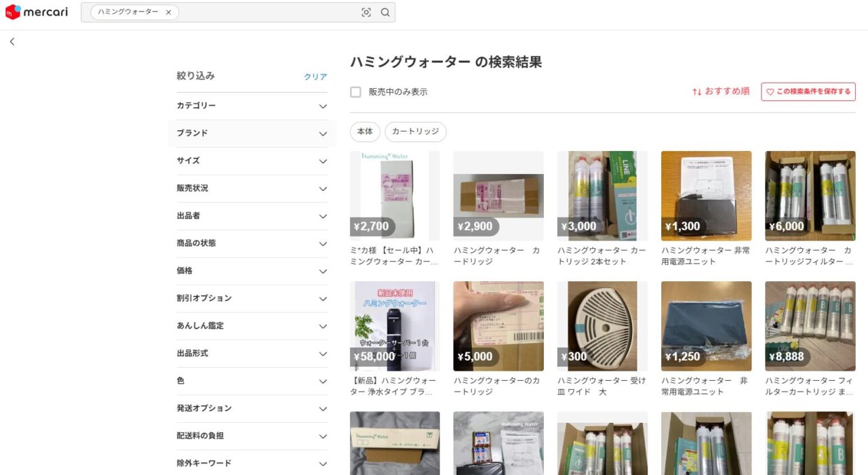The width and height of the screenshot is (868, 475).
Task: Select the 本体 filter chip
Action: (x=365, y=131)
